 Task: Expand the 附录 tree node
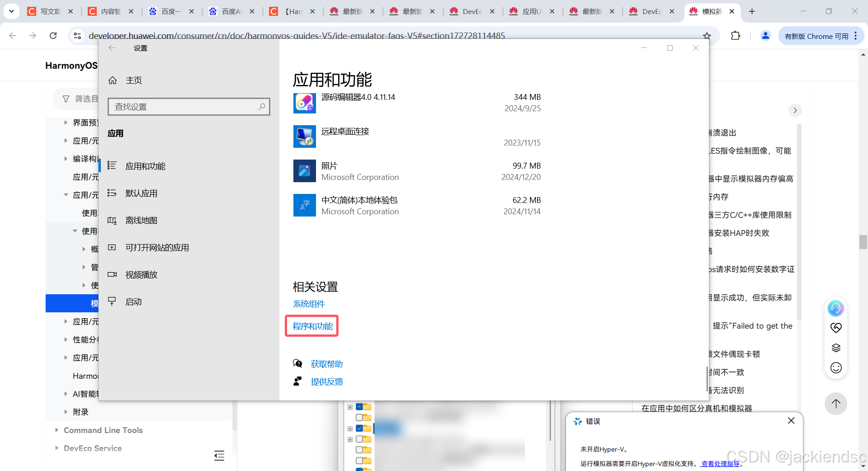(66, 412)
